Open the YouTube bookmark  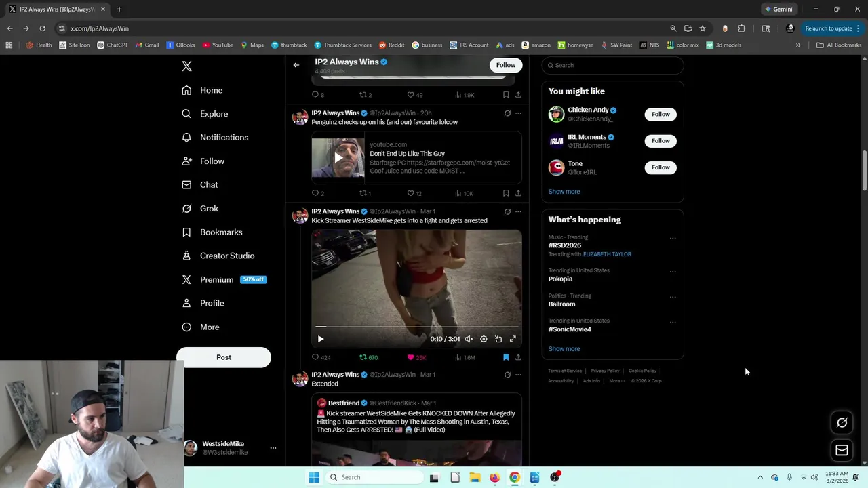pos(218,45)
